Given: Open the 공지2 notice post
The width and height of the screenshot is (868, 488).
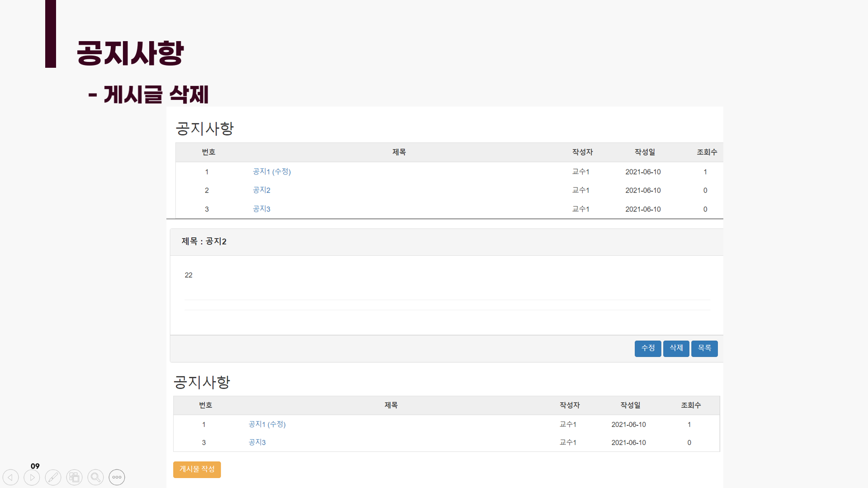Looking at the screenshot, I should click(261, 190).
